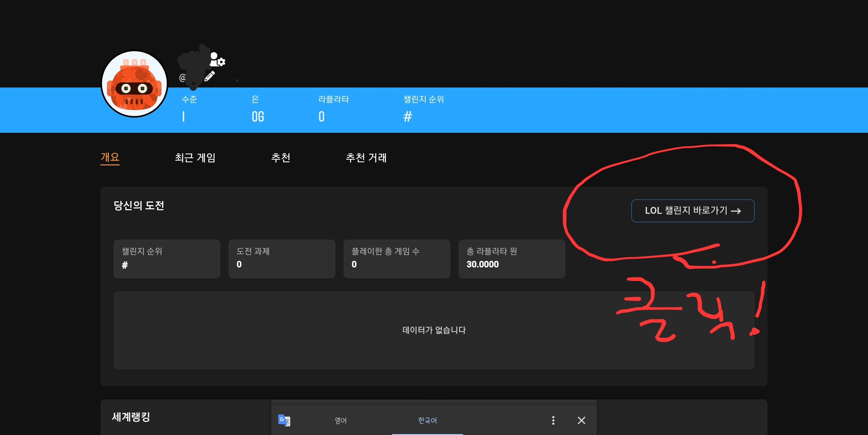Screen dimensions: 868x435
Task: Close the translation bar
Action: click(x=581, y=420)
